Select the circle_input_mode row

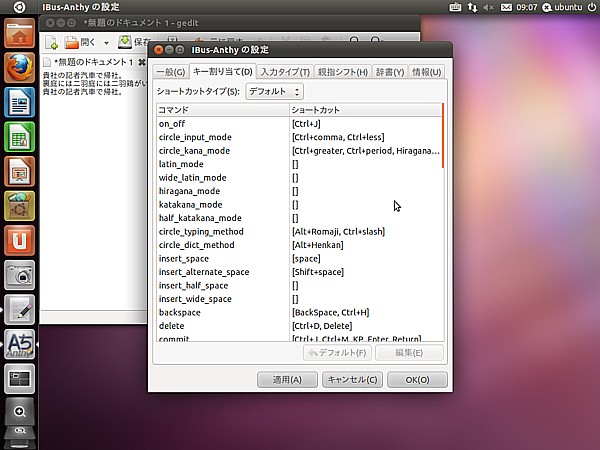coord(299,137)
